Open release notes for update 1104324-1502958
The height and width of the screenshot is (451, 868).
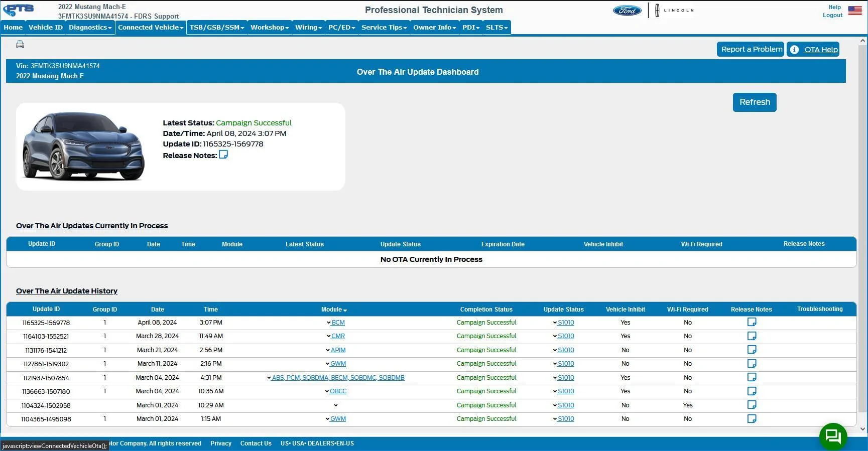coord(752,405)
